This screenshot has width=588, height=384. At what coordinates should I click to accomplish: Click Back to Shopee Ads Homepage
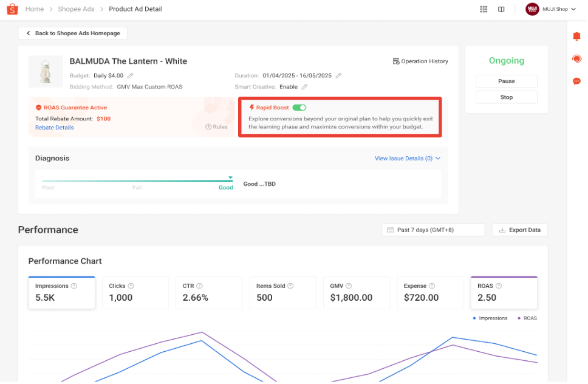(x=73, y=33)
